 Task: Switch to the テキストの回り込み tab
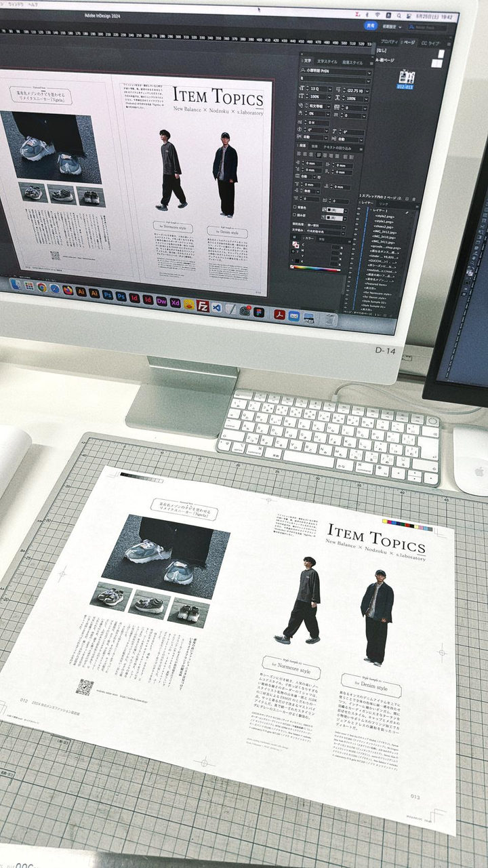338,148
